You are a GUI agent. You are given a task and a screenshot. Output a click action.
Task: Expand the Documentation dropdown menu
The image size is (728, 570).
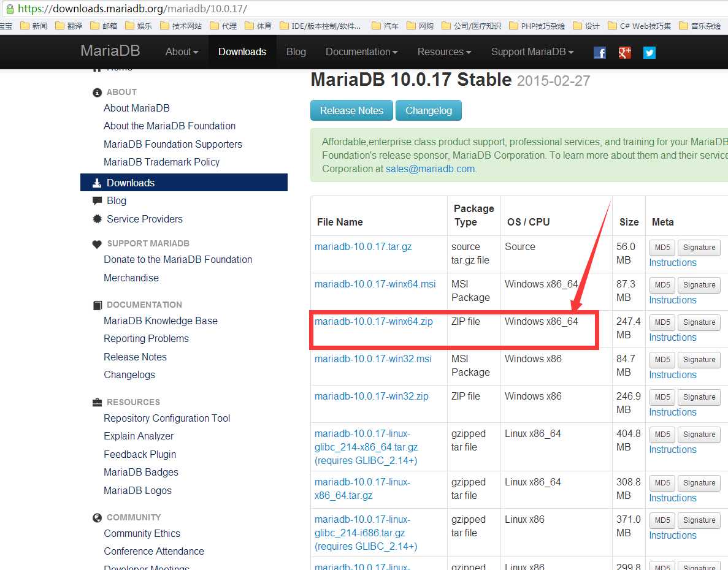tap(361, 52)
